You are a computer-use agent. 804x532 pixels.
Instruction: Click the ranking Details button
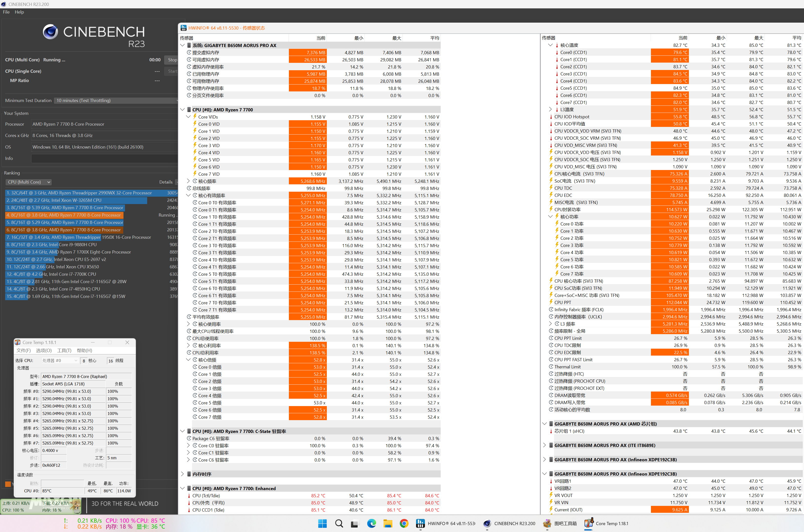pyautogui.click(x=166, y=182)
